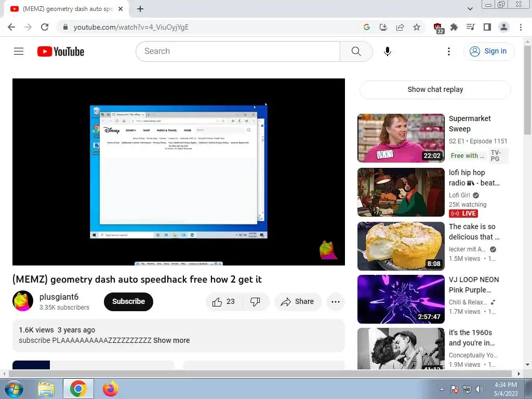Viewport: 532px width, 399px height.
Task: Click the lecker mit A... channel name
Action: pos(467,249)
